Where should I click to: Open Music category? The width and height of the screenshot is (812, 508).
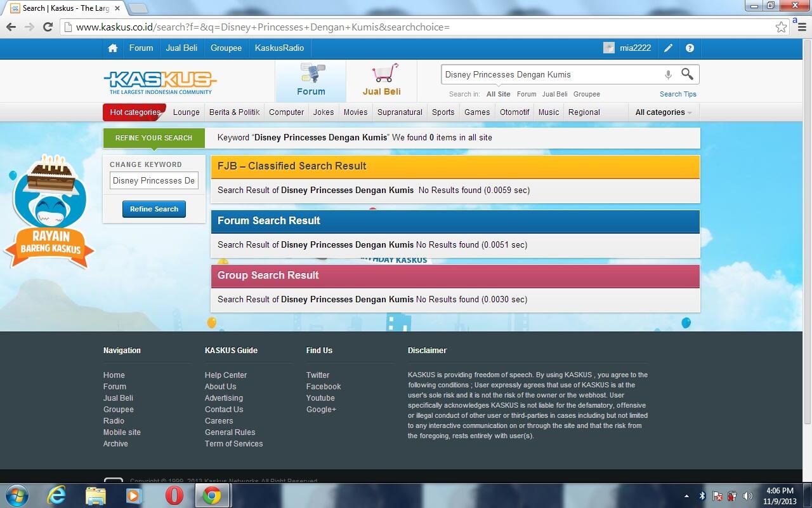[x=549, y=112]
